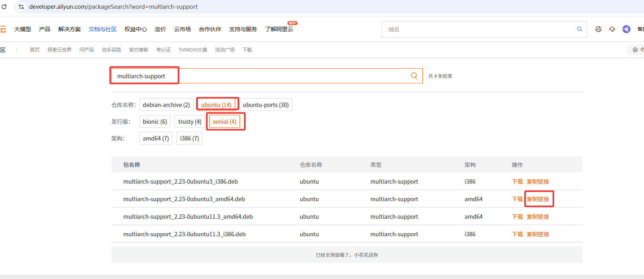This screenshot has width=644, height=279.
Task: Click the purple AI assistant icon
Action: [x=626, y=29]
